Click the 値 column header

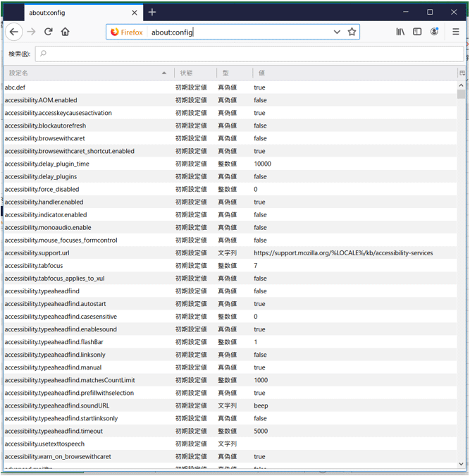point(352,73)
